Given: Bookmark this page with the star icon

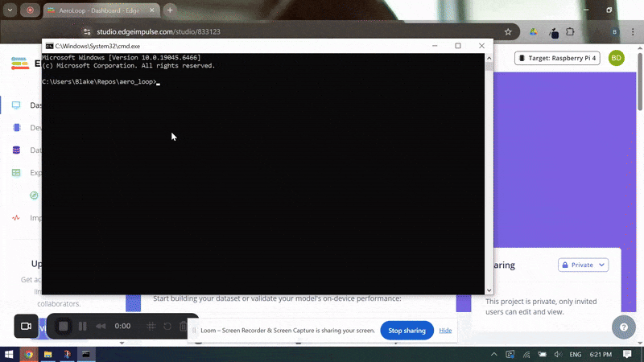Looking at the screenshot, I should tap(508, 31).
